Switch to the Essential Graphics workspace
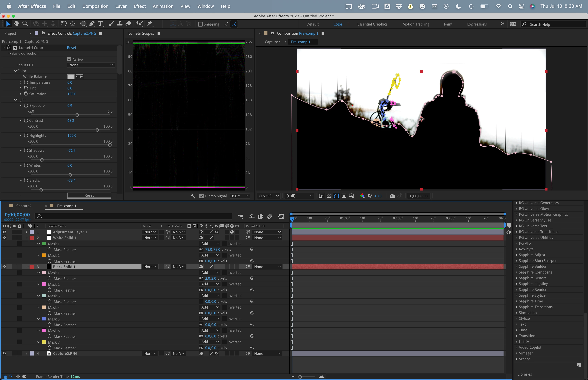The image size is (588, 380). [x=372, y=24]
